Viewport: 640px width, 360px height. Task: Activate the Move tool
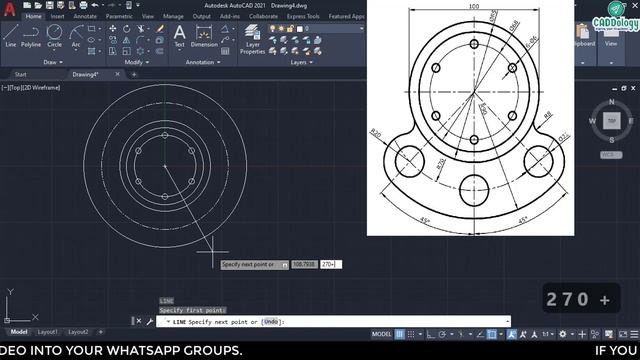tap(113, 29)
